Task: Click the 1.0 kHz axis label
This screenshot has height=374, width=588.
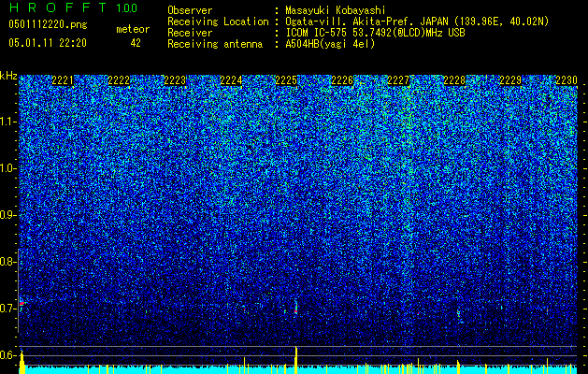Action: click(7, 168)
